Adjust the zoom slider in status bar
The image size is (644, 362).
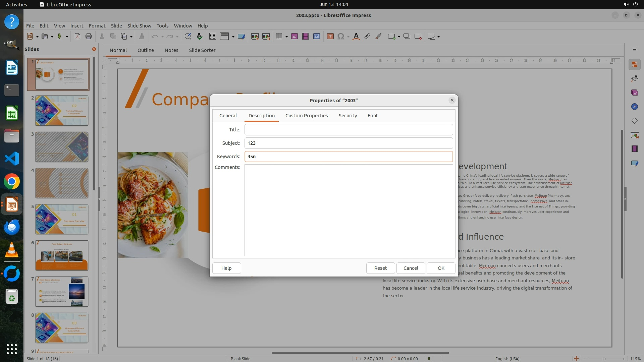[604, 359]
